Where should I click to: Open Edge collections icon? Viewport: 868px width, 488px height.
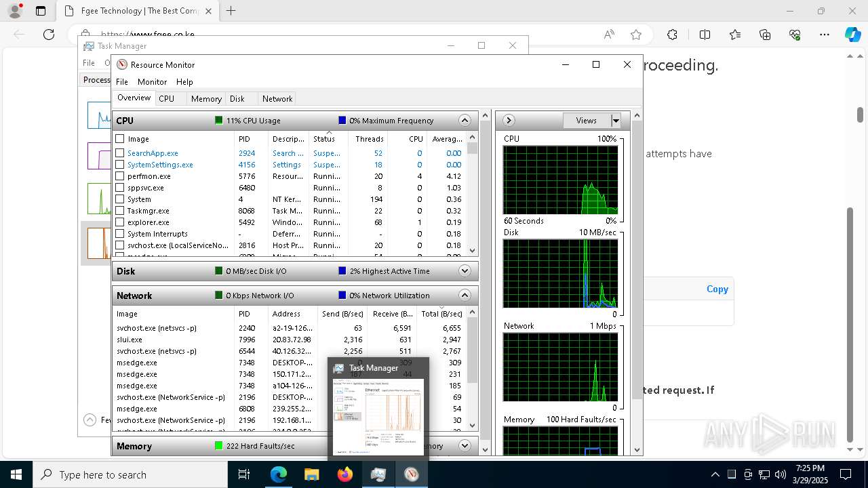click(765, 35)
